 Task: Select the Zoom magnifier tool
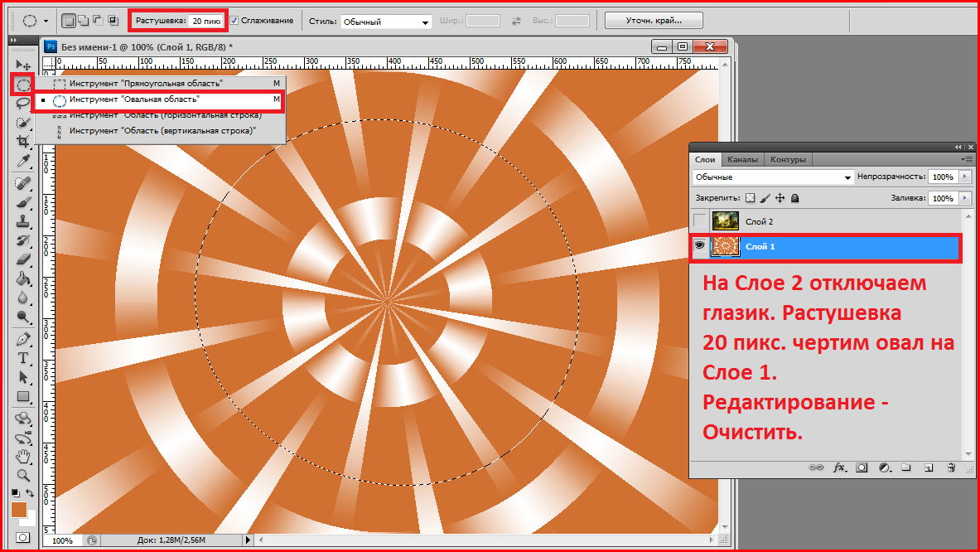point(23,476)
